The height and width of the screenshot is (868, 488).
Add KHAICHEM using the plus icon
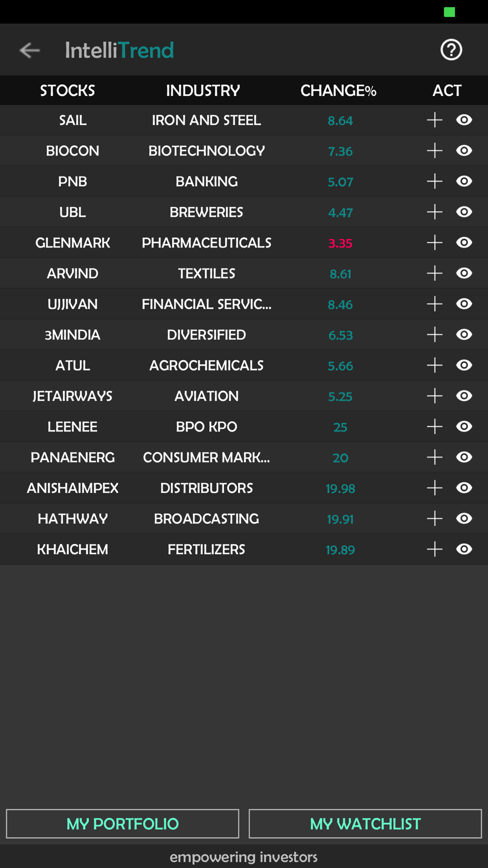434,549
